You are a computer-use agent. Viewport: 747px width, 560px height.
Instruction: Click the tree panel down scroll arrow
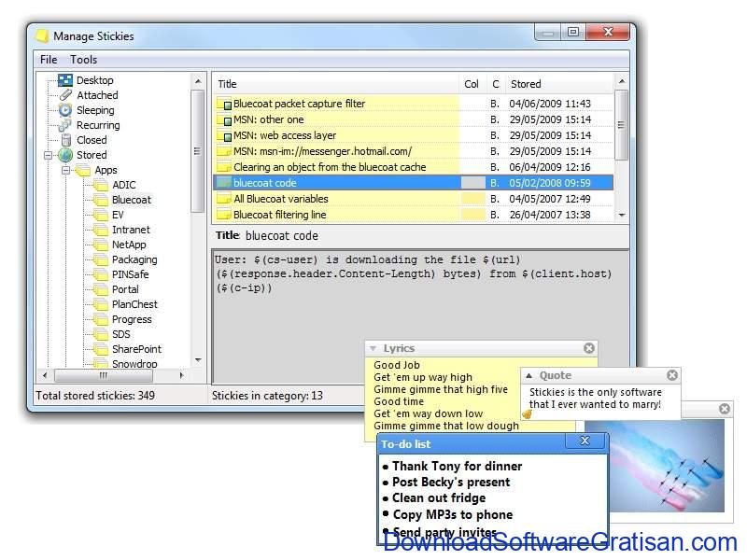(x=198, y=360)
